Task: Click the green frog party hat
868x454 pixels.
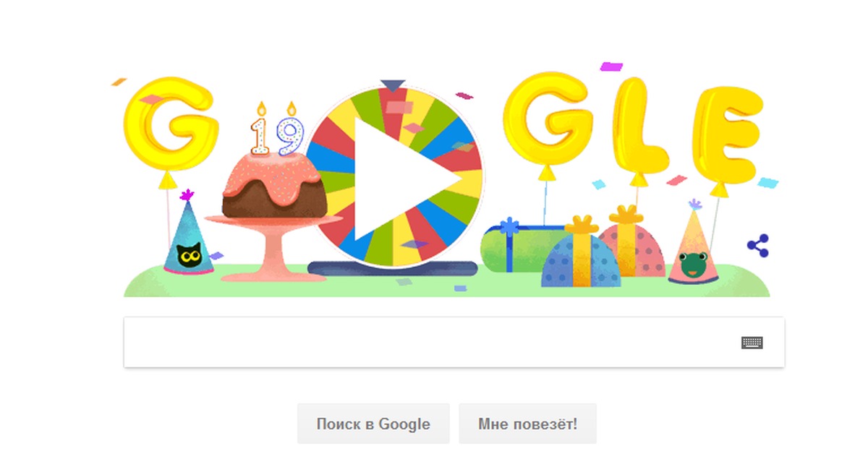Action: click(x=693, y=244)
